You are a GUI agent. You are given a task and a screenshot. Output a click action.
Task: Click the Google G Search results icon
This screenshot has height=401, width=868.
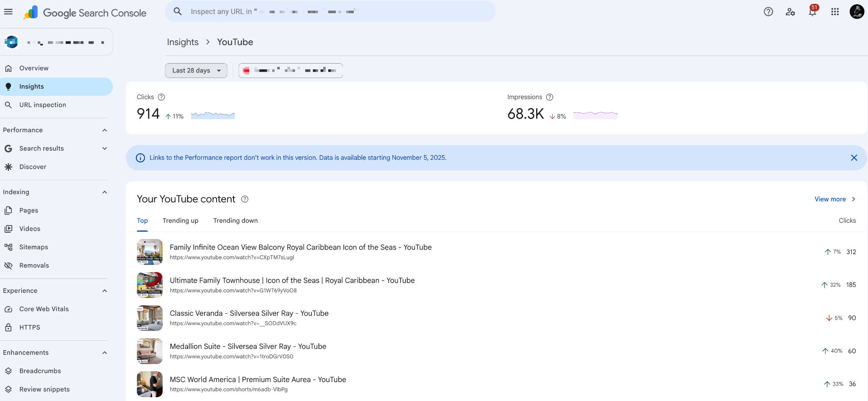click(x=8, y=148)
